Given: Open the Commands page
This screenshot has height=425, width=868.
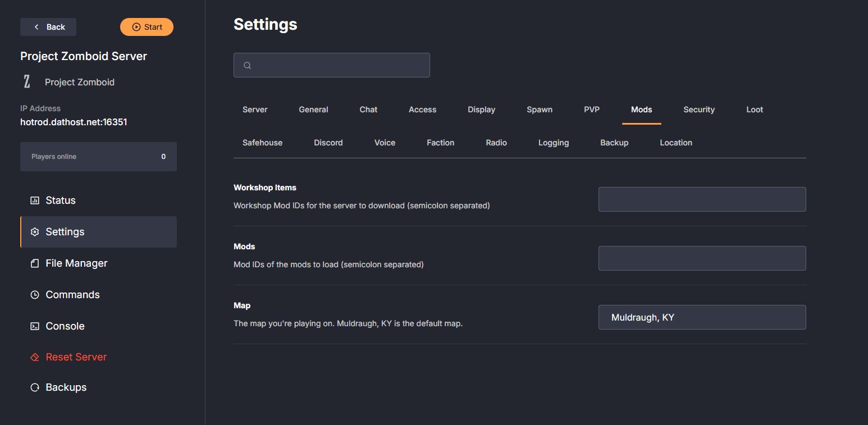Looking at the screenshot, I should (x=98, y=295).
